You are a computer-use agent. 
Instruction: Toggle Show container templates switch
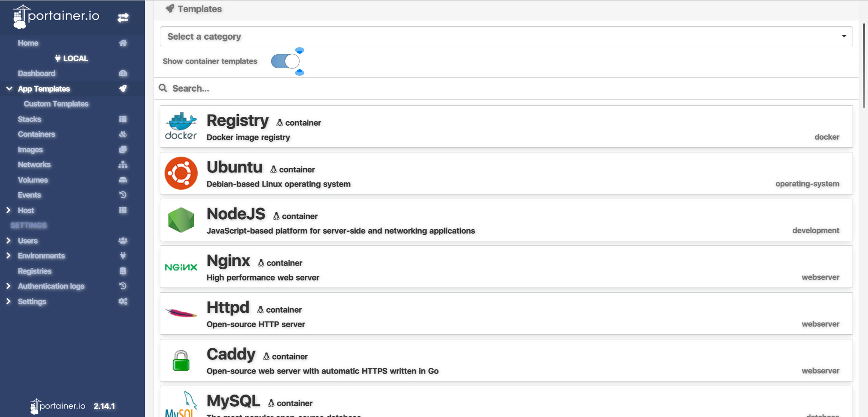[285, 61]
